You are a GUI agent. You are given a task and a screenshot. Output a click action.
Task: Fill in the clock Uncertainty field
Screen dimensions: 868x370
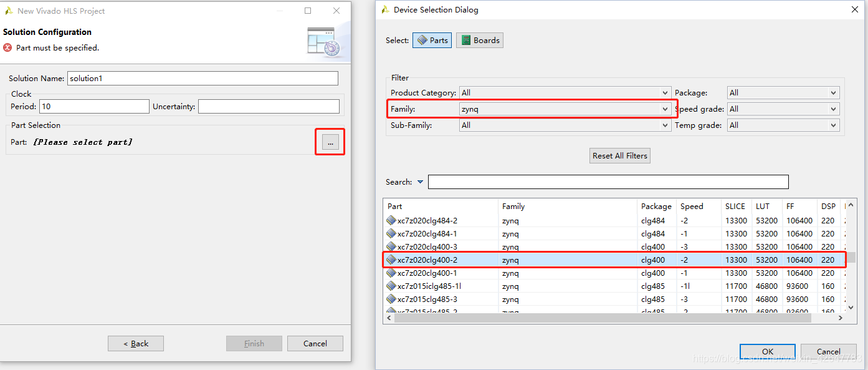[x=269, y=106]
